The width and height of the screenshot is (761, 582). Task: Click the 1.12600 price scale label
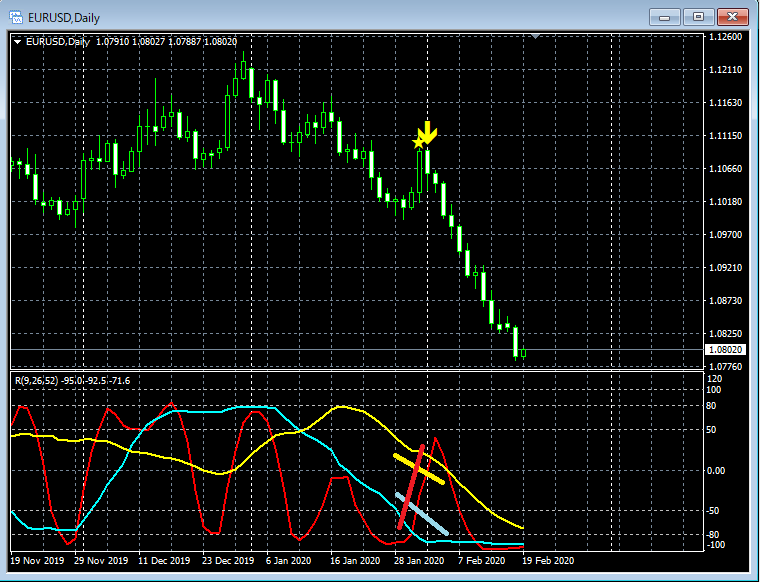click(723, 37)
